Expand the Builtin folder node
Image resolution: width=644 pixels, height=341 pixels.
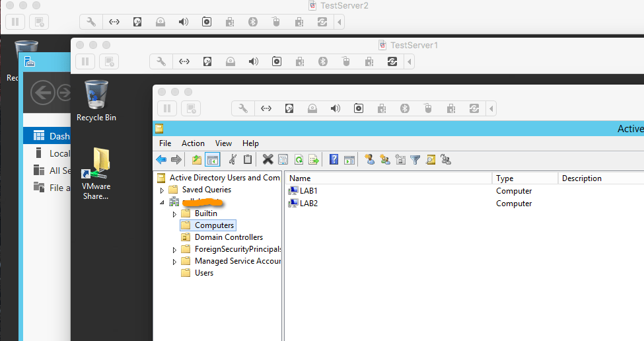[x=174, y=213]
